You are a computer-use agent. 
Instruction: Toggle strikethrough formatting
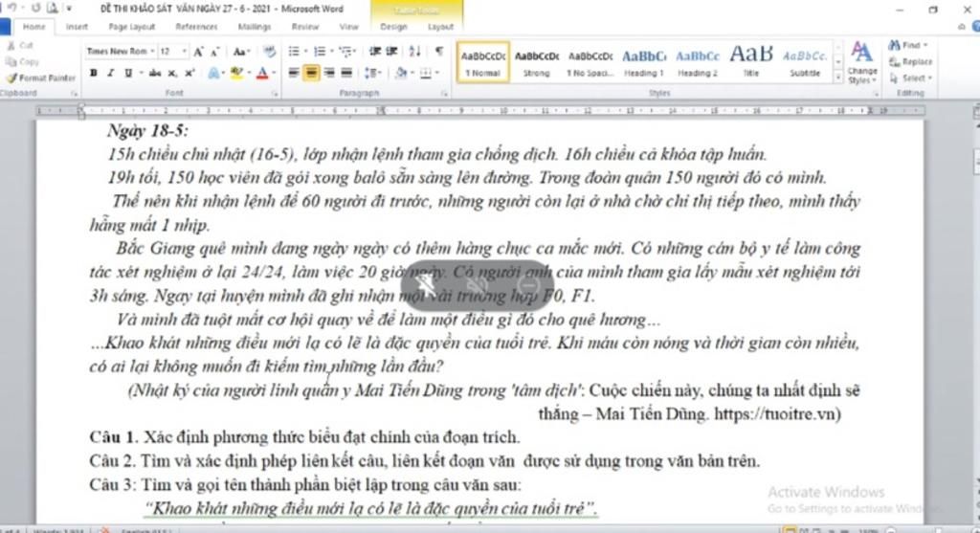pyautogui.click(x=155, y=73)
